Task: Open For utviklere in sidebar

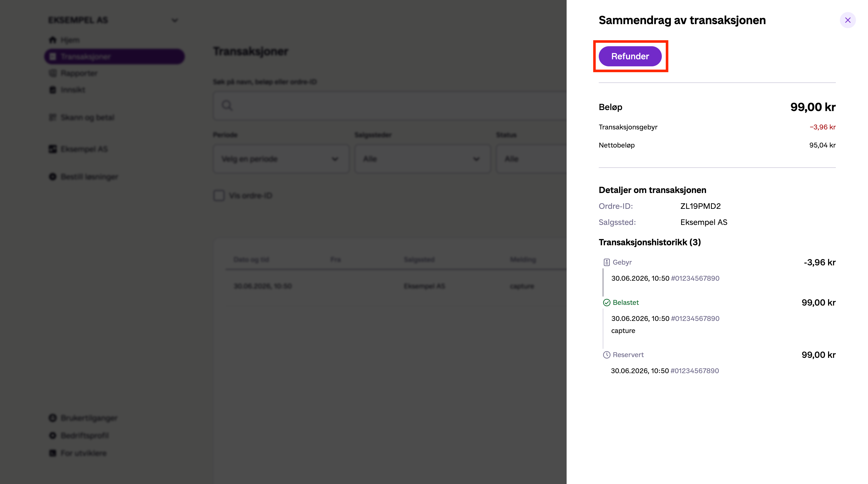Action: [x=78, y=453]
